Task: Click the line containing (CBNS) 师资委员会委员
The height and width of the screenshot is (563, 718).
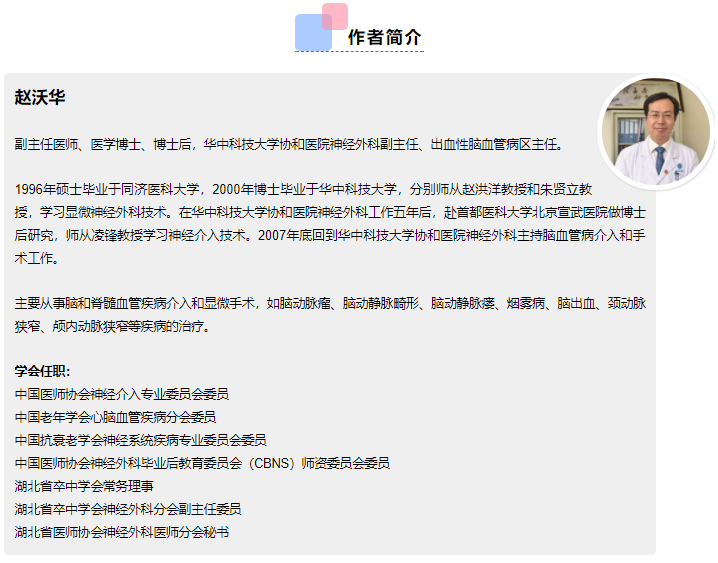Action: click(202, 463)
